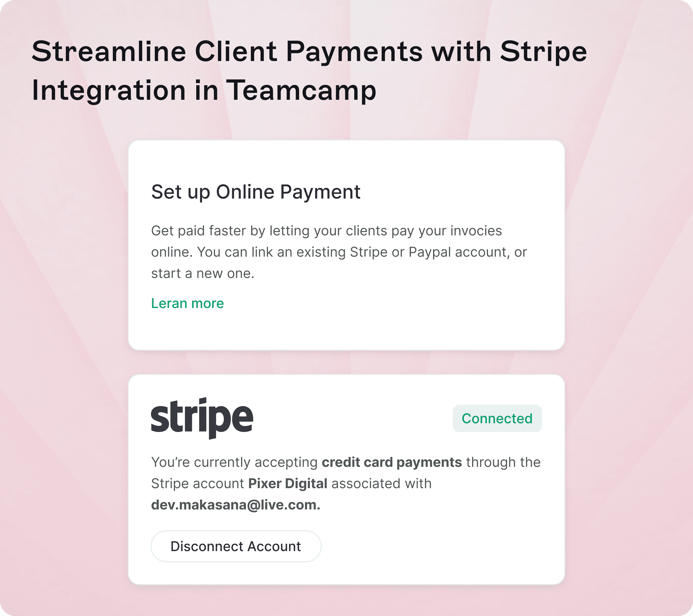Click the Connected status badge

pyautogui.click(x=497, y=418)
